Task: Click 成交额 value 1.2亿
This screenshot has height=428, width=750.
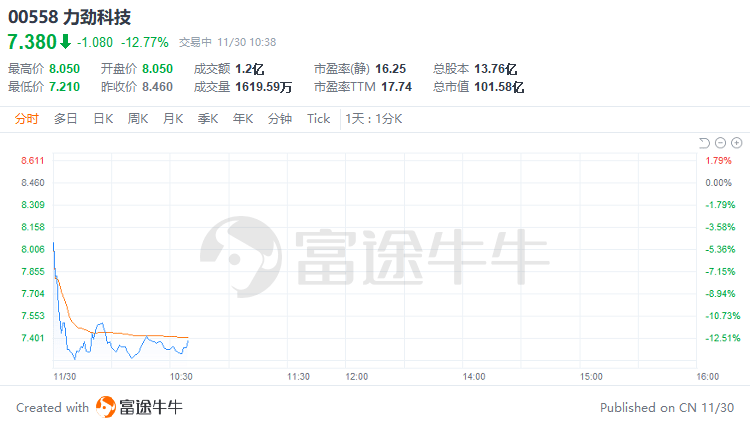Action: click(x=250, y=69)
